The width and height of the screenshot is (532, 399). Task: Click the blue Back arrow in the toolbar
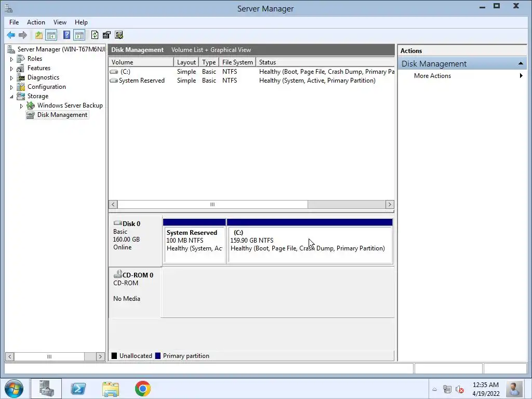click(11, 35)
